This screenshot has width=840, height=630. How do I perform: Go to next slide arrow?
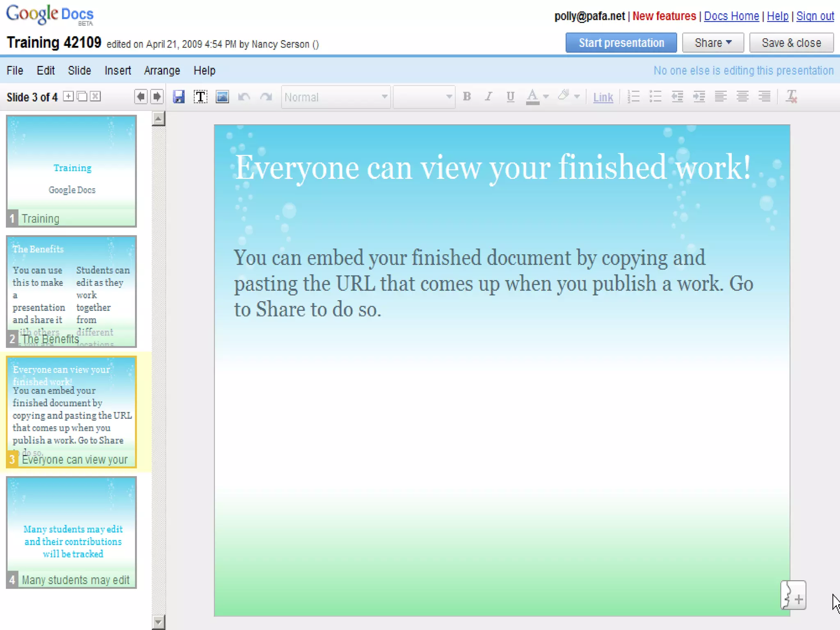click(157, 97)
